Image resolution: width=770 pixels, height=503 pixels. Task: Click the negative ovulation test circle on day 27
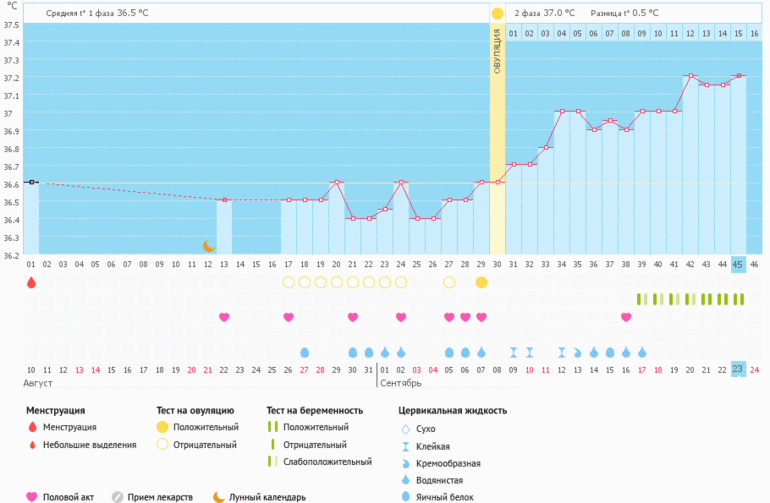(x=449, y=283)
